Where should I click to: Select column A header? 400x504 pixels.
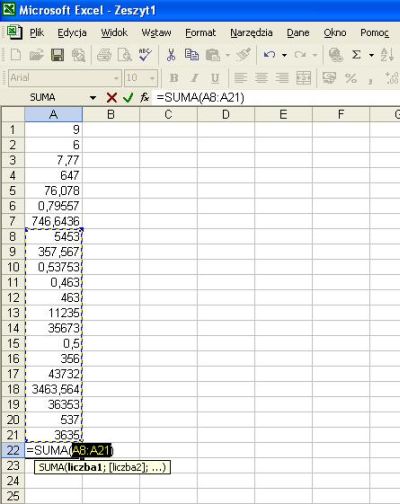click(53, 114)
